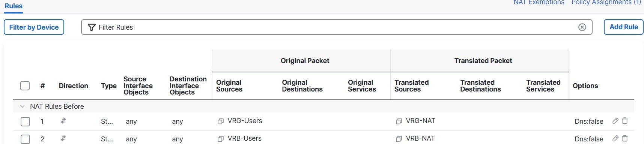Click rule 1 direction arrows icon

coord(63,121)
